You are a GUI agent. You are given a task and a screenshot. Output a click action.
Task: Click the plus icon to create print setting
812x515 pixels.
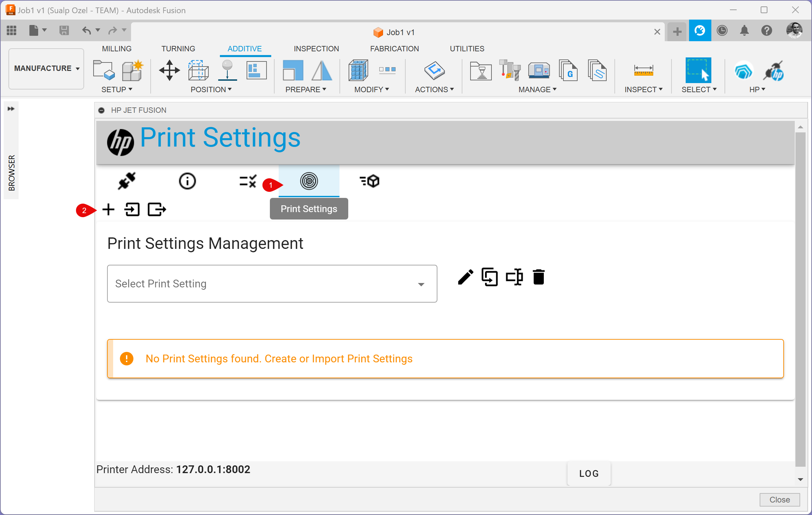click(x=108, y=209)
